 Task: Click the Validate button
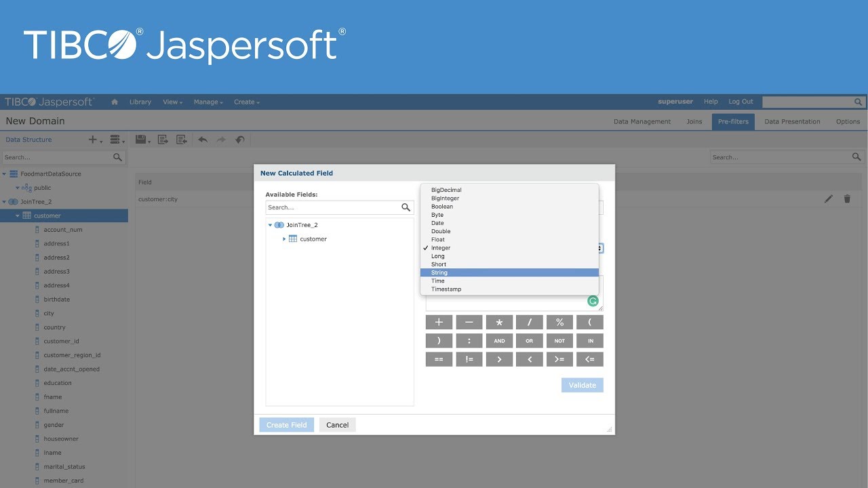[582, 385]
